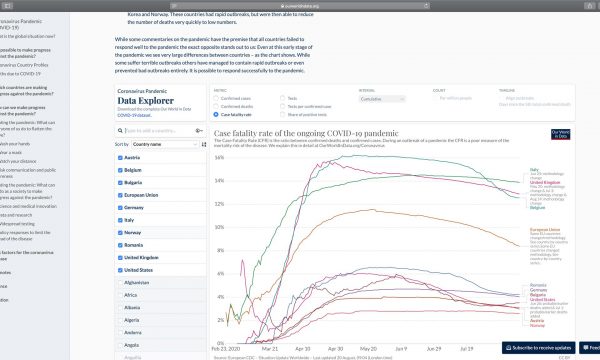Go to Wear a mask section
This screenshot has height=360, width=600.
[x=11, y=153]
